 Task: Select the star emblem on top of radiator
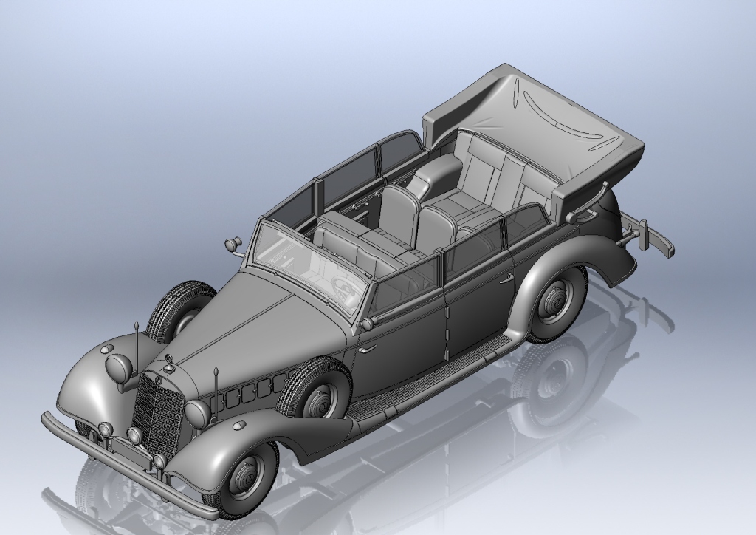point(170,360)
